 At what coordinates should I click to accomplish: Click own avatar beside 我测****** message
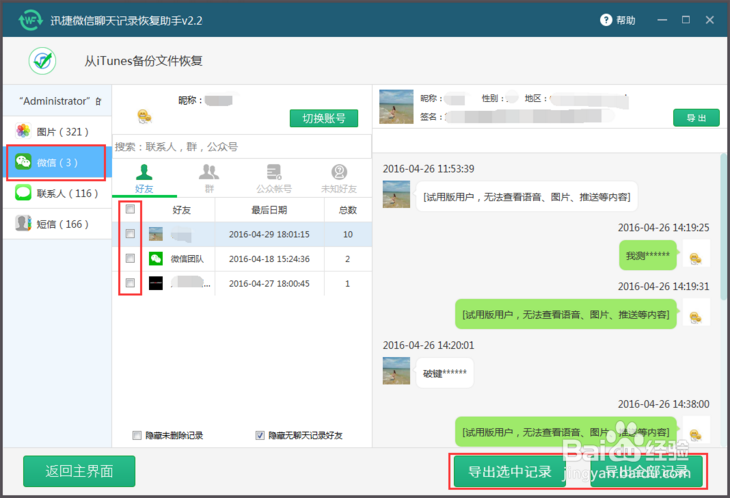(x=696, y=253)
